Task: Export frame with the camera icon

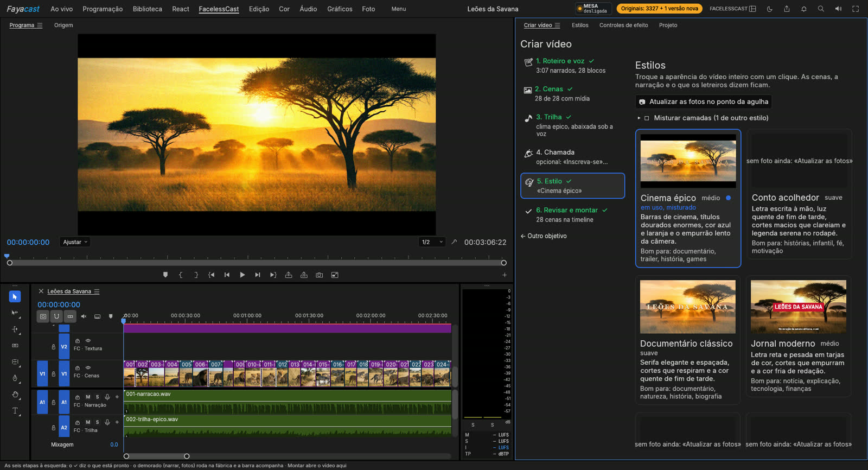Action: click(x=320, y=275)
